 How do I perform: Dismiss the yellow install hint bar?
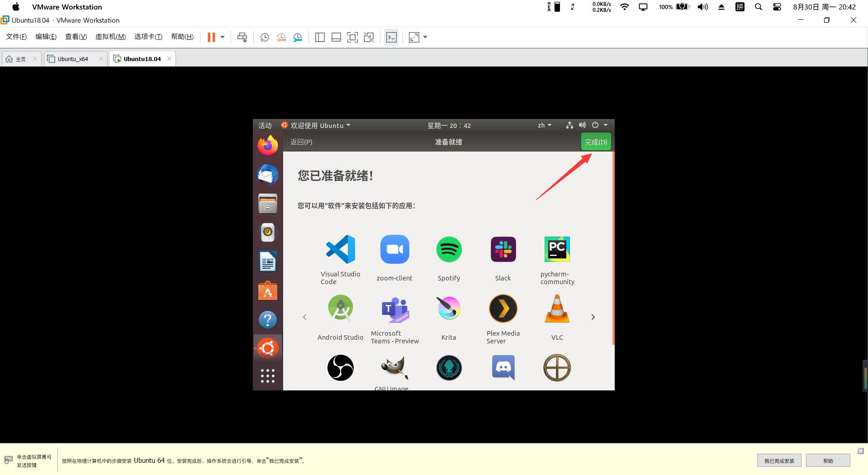(x=860, y=451)
